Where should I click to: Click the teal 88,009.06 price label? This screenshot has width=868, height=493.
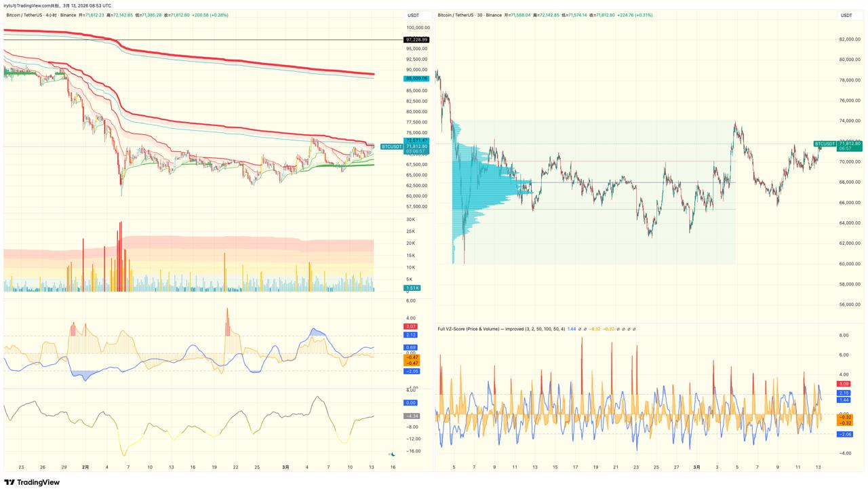pyautogui.click(x=416, y=79)
